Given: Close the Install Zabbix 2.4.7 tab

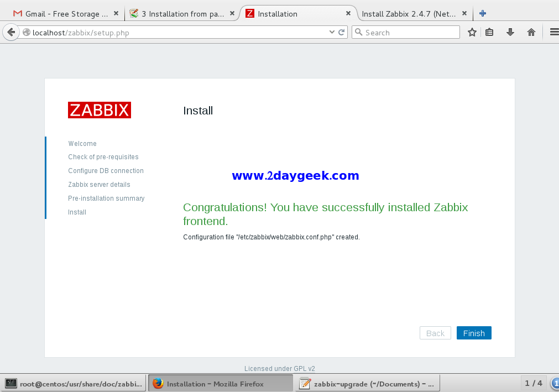Looking at the screenshot, I should 464,13.
